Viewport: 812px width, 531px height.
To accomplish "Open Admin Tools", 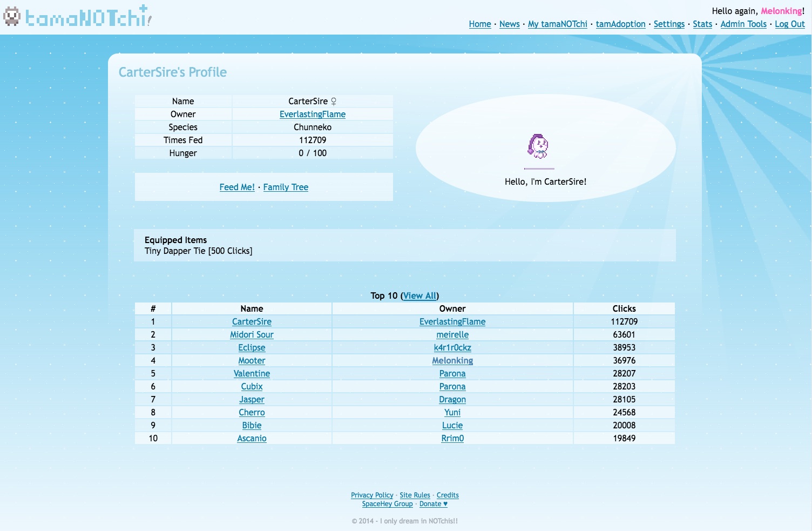I will (x=743, y=24).
